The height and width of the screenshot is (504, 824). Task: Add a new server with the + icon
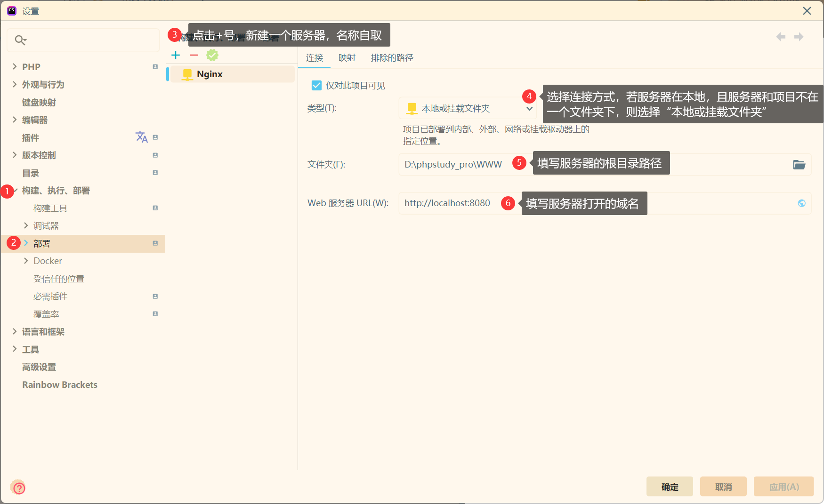click(x=175, y=55)
